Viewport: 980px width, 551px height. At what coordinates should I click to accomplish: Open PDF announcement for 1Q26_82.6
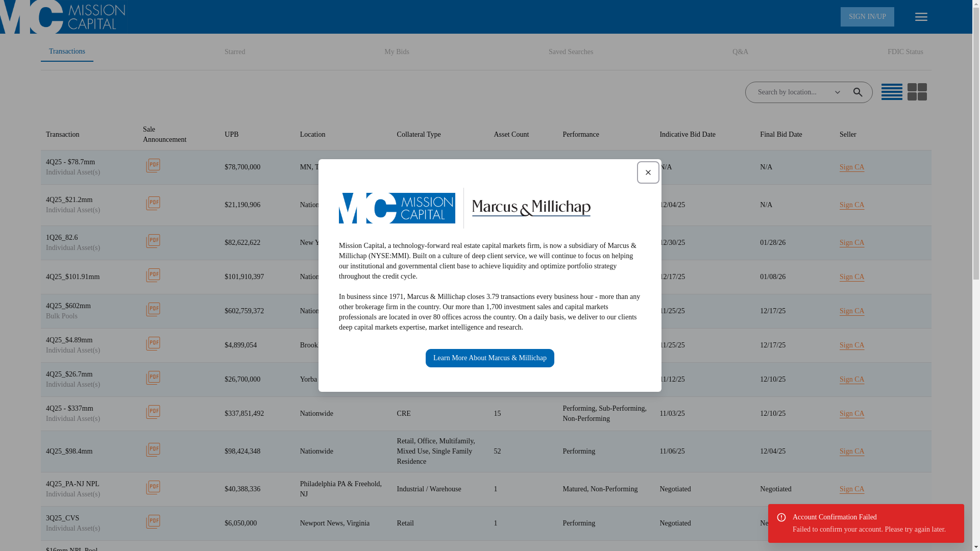153,241
